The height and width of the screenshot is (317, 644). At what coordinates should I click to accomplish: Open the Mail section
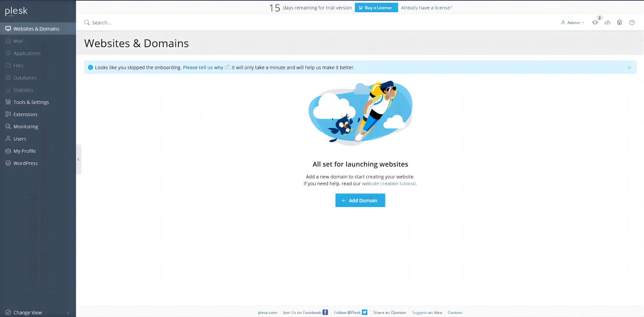[18, 41]
